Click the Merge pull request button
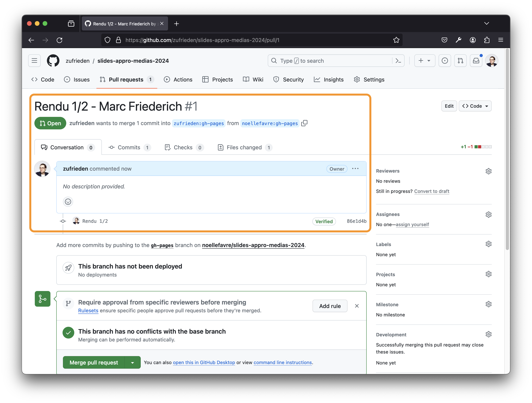The height and width of the screenshot is (403, 532). (94, 362)
